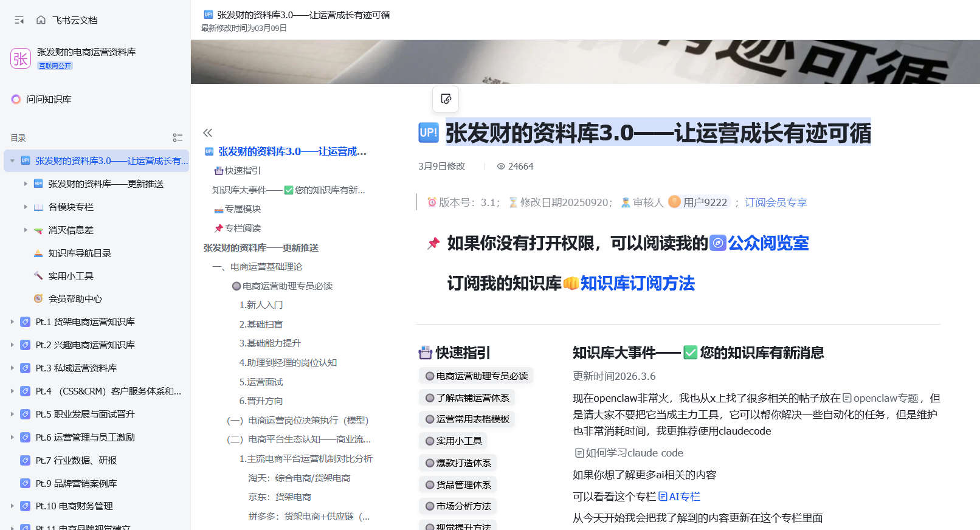Open 知识库订阅方法 link

637,283
